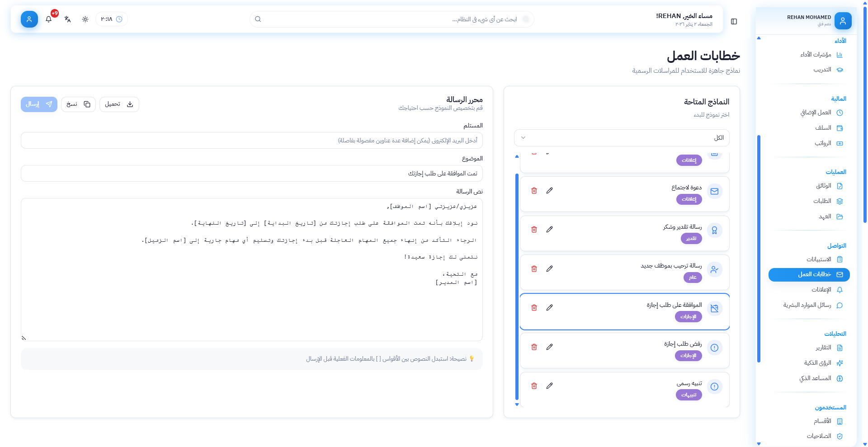
Task: Click the 'إرسال' send button
Action: point(39,104)
